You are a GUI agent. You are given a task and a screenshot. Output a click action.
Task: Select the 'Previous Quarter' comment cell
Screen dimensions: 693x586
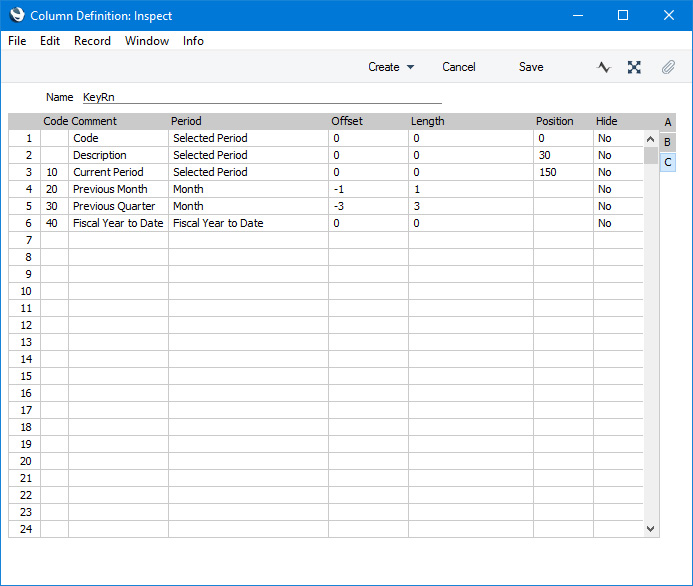[x=118, y=206]
